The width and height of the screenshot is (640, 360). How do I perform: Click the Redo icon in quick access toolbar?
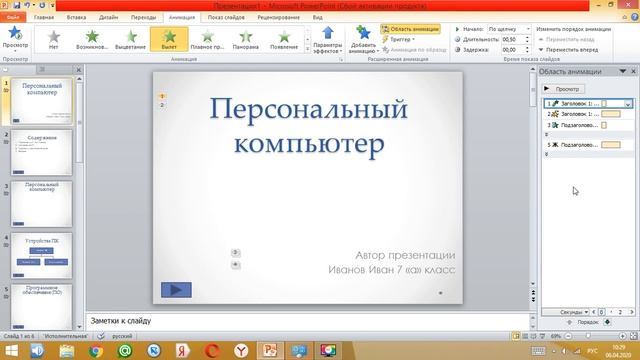tap(42, 5)
